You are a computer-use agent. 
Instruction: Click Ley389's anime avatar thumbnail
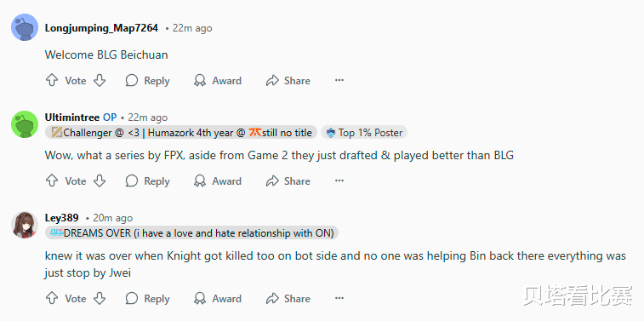(25, 225)
